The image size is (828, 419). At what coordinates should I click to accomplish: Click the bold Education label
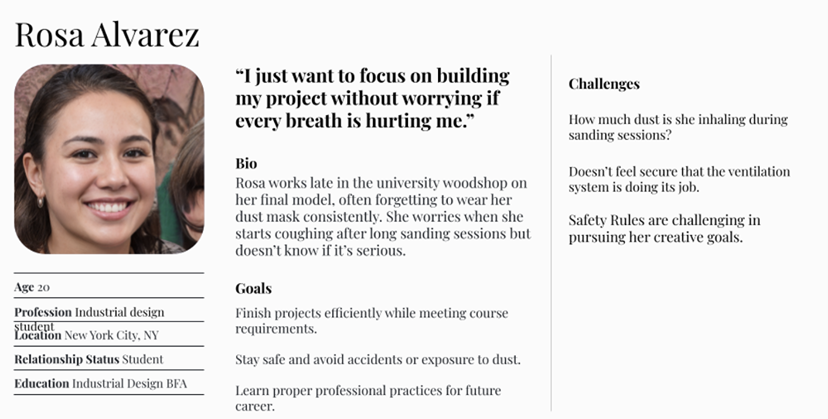point(42,383)
